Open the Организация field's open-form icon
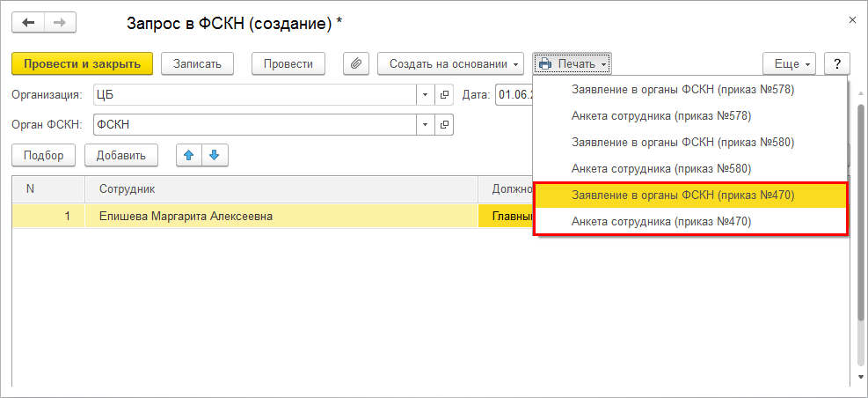868x398 pixels. [445, 95]
